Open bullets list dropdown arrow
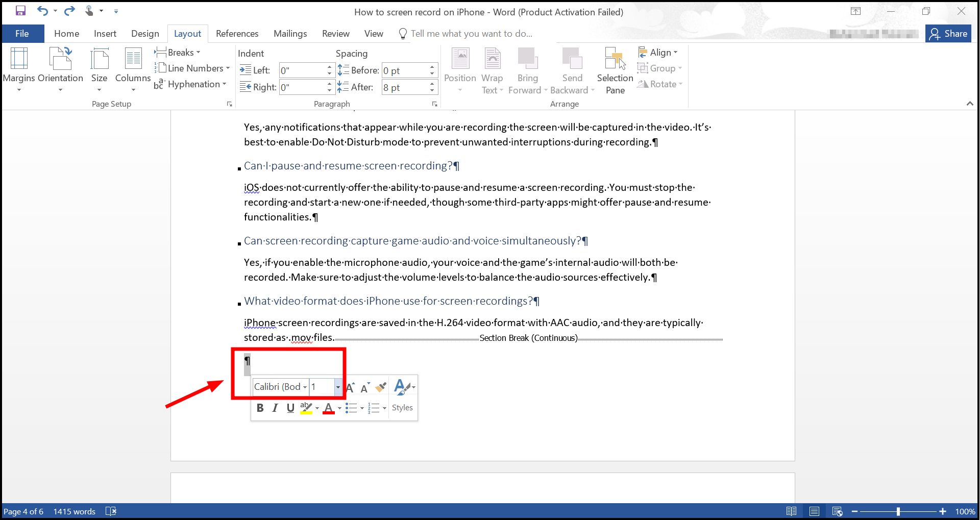The image size is (980, 520). [362, 408]
